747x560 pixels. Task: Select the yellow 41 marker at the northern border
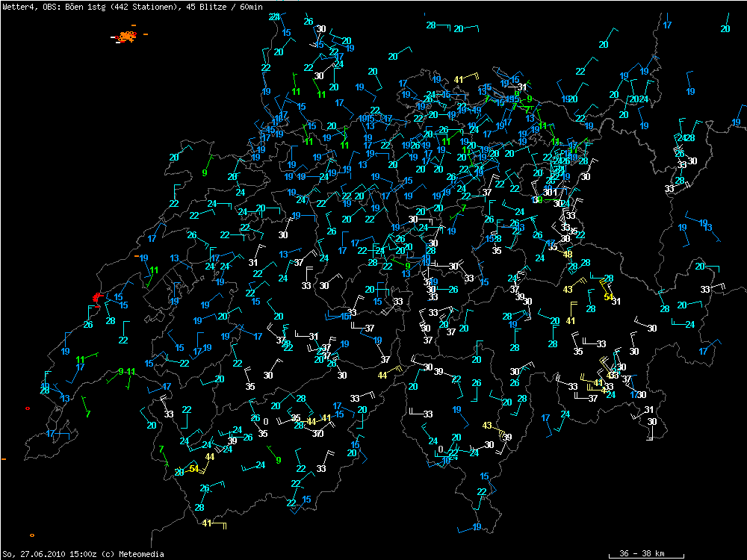click(x=459, y=79)
